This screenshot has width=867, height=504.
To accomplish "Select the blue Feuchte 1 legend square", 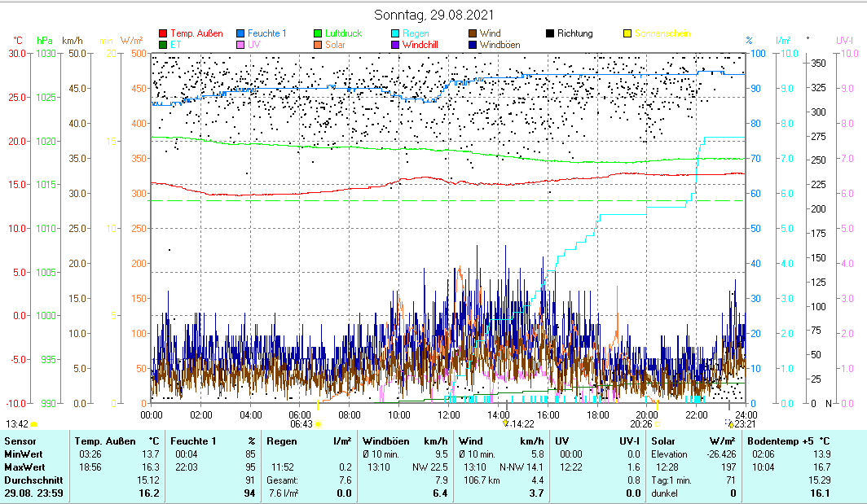I will pyautogui.click(x=240, y=34).
